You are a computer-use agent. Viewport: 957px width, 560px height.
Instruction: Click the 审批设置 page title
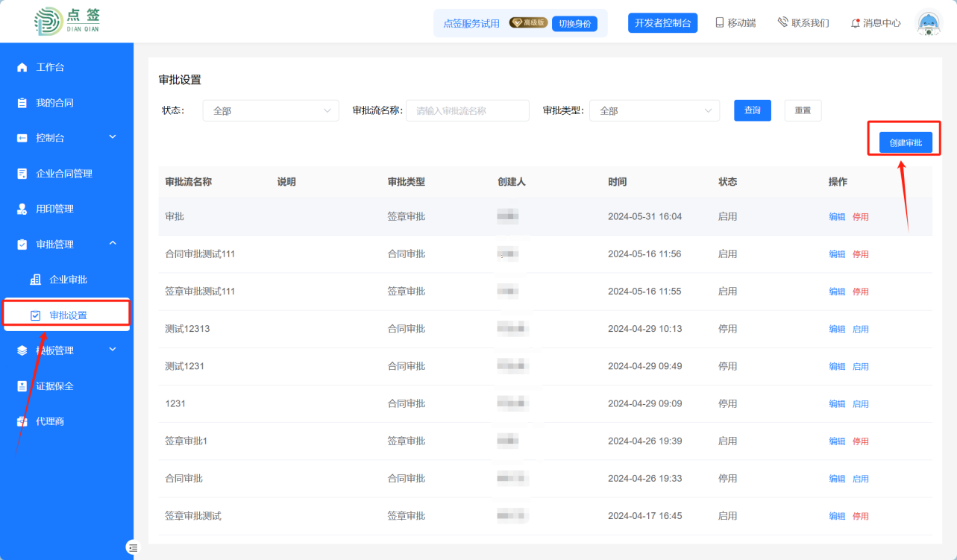point(180,80)
